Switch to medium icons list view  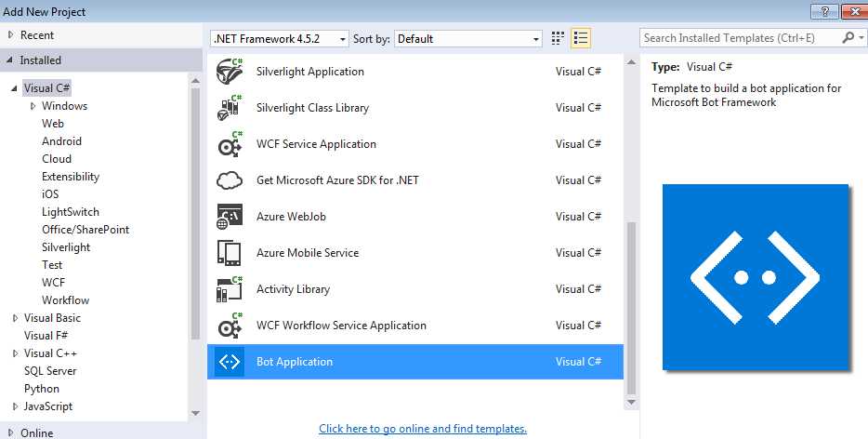[580, 38]
